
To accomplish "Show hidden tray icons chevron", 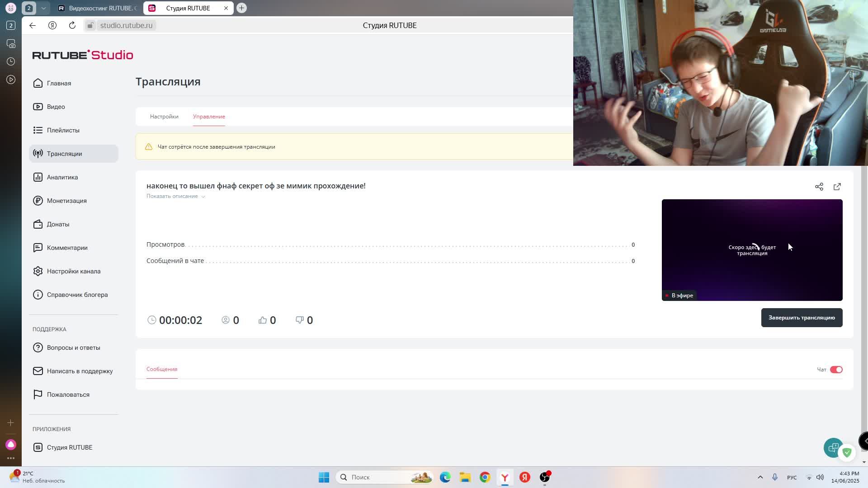I will [x=760, y=477].
